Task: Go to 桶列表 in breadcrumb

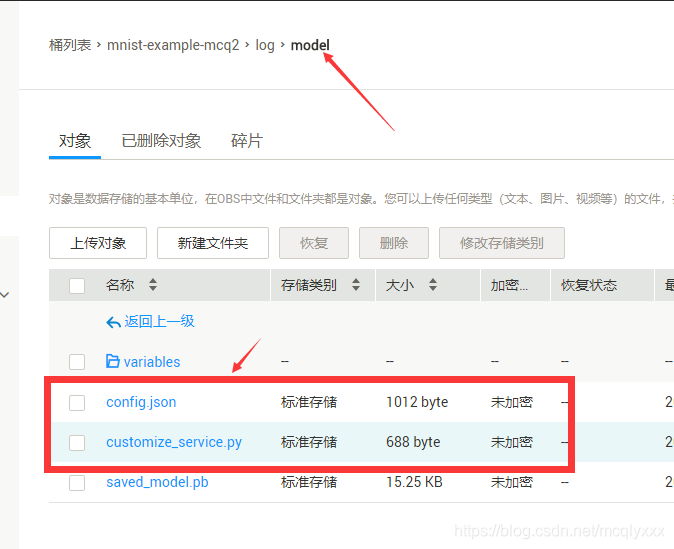Action: point(70,45)
